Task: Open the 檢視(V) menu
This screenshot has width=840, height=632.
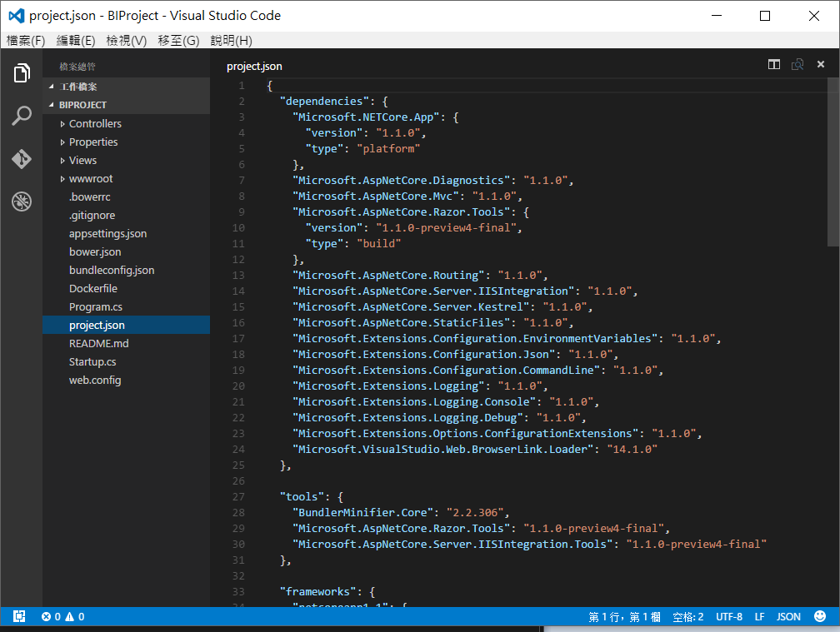Action: pyautogui.click(x=127, y=41)
